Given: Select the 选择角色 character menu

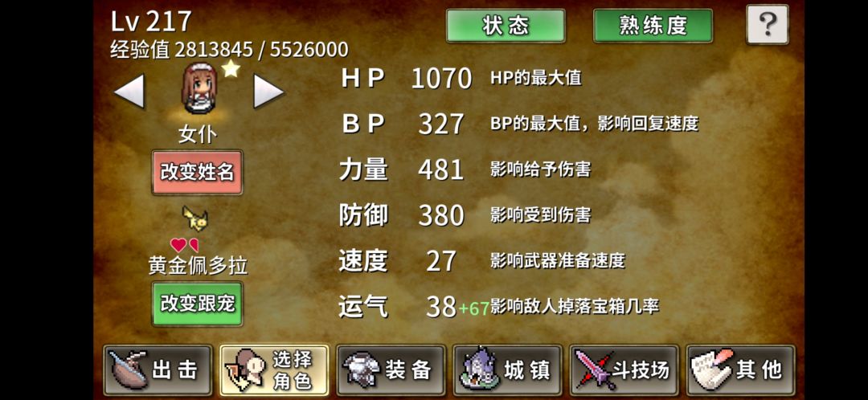Looking at the screenshot, I should [x=274, y=370].
